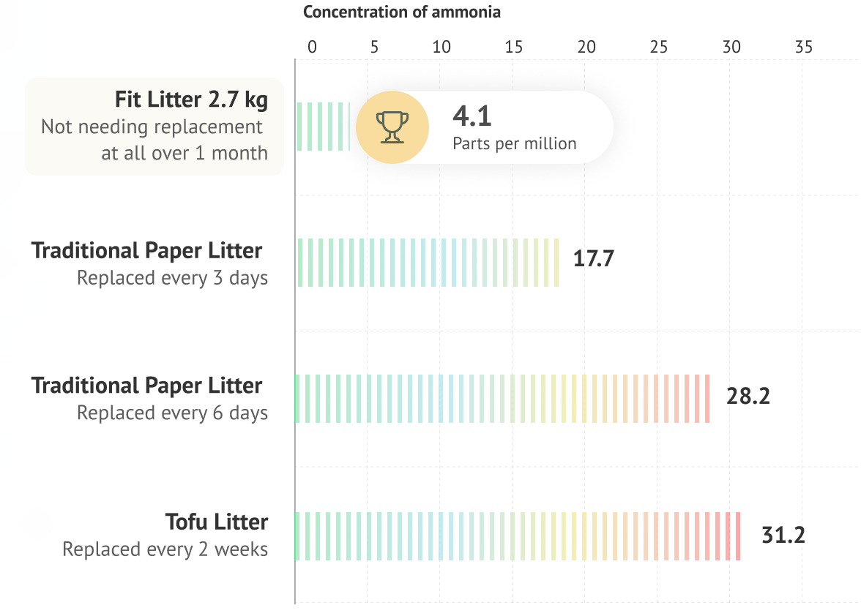Click the 4.1 ammonia value

tap(472, 116)
